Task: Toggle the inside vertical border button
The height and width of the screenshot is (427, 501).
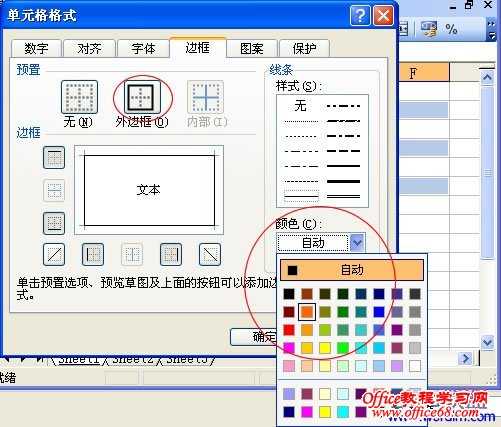Action: [132, 254]
